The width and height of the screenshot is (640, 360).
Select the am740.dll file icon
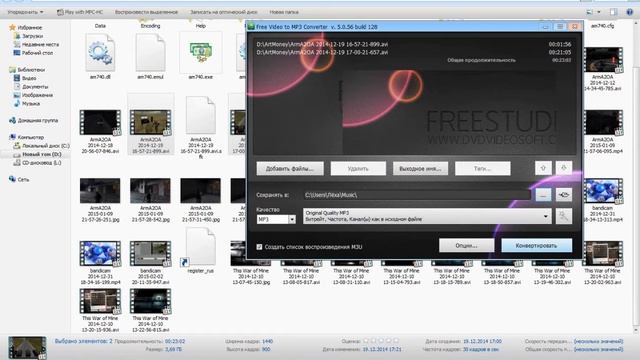pyautogui.click(x=100, y=53)
